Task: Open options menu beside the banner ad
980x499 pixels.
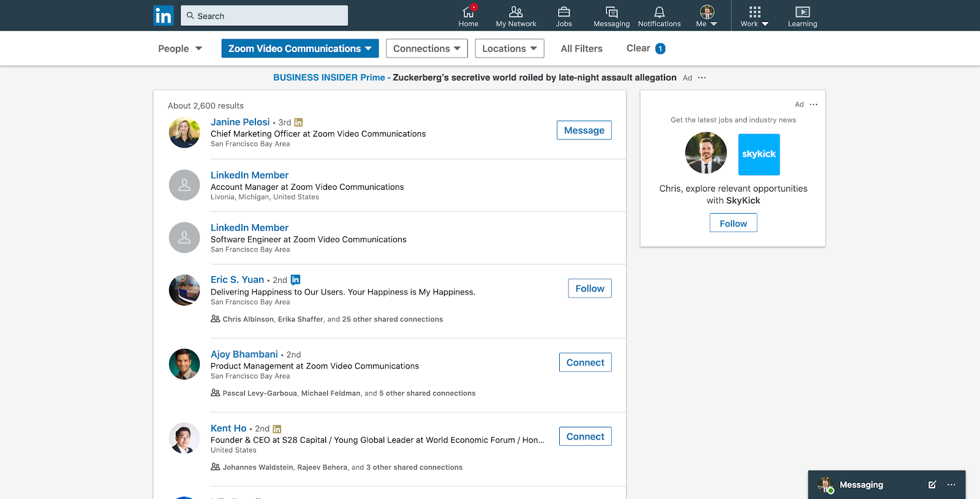Action: [702, 78]
